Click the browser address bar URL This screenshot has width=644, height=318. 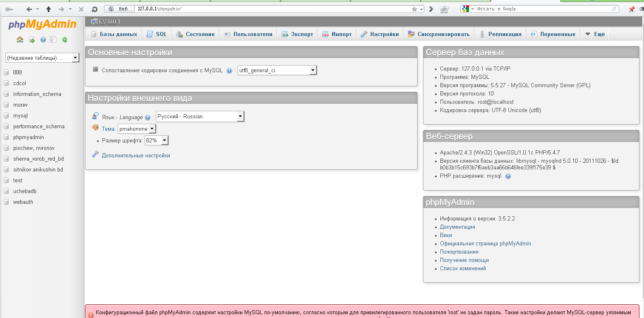click(x=159, y=9)
